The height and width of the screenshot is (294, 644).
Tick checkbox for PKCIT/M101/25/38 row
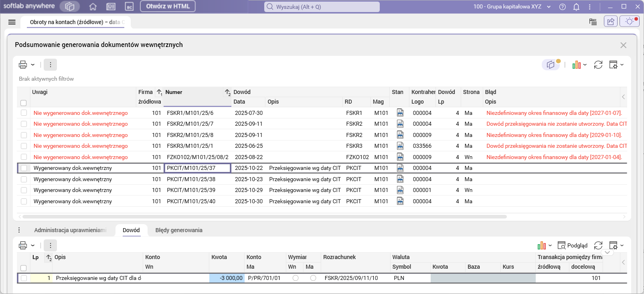coord(24,179)
